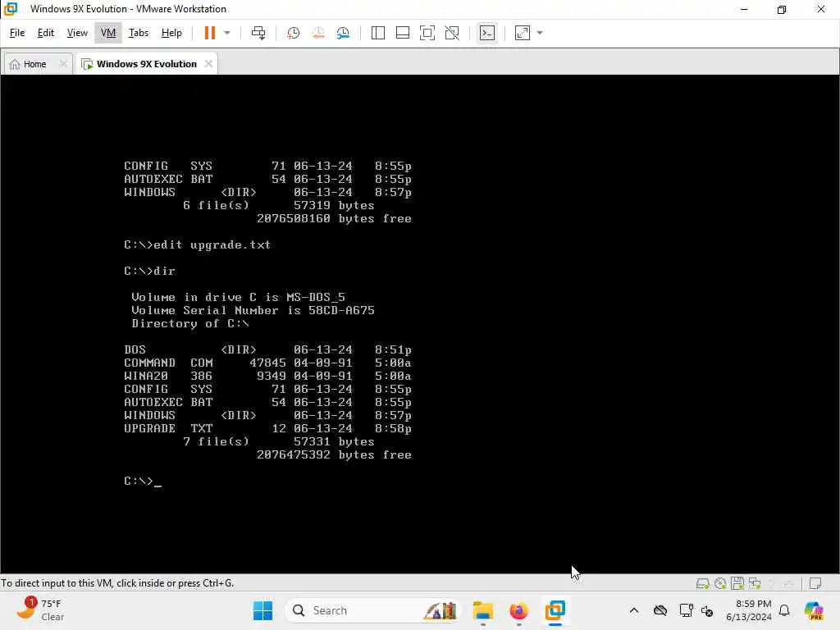Click the network adapter status icon
Image resolution: width=840 pixels, height=630 pixels.
[x=755, y=583]
